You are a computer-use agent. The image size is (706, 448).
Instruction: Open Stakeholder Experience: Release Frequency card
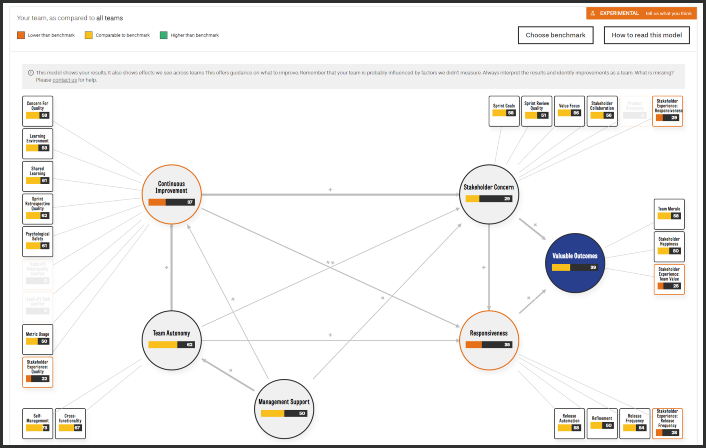[x=667, y=423]
